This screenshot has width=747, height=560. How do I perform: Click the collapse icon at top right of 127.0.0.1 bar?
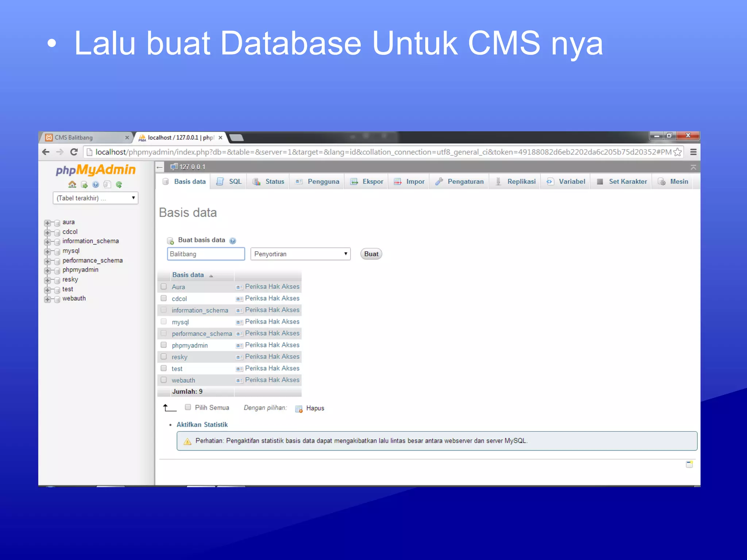[693, 167]
